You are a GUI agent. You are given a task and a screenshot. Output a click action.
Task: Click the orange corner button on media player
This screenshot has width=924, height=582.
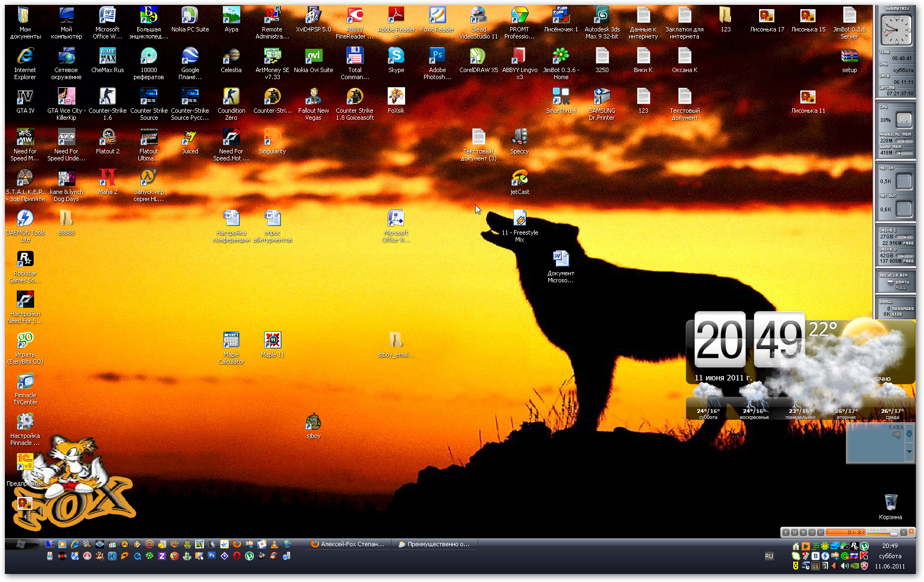click(x=912, y=532)
